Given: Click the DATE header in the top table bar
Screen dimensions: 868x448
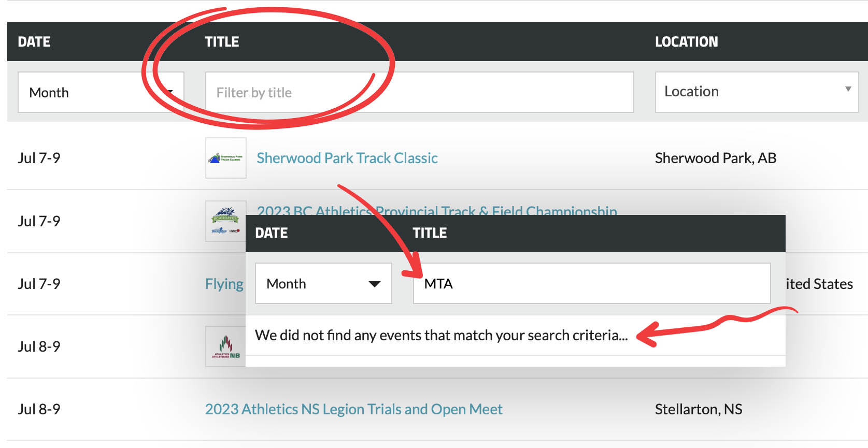Looking at the screenshot, I should 34,41.
